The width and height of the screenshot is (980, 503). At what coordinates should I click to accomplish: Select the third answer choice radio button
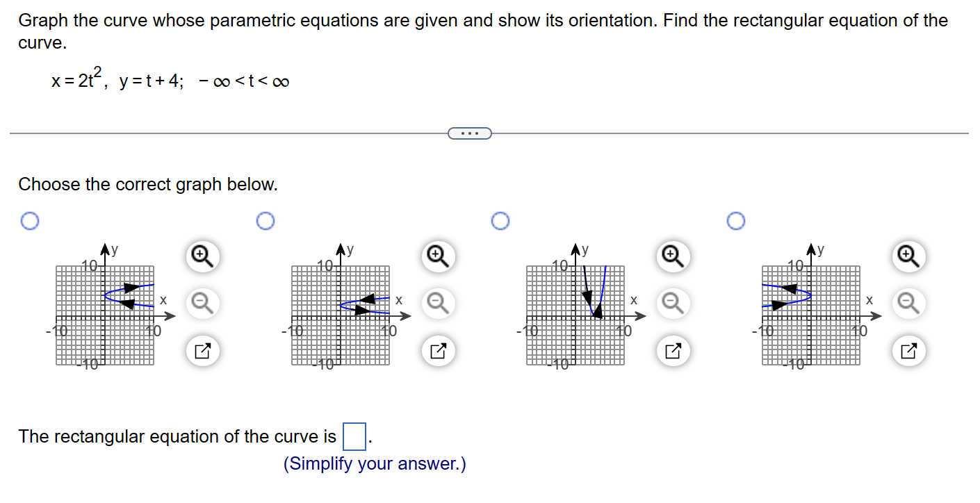tap(500, 220)
